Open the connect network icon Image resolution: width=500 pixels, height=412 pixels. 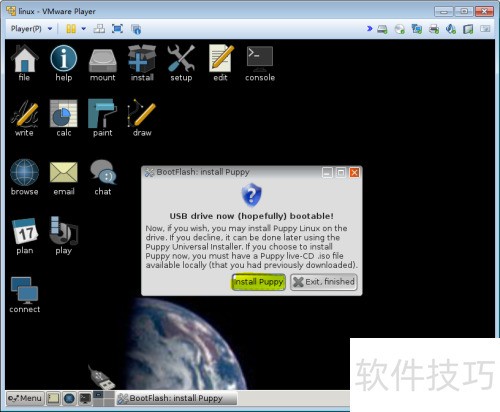tap(24, 295)
